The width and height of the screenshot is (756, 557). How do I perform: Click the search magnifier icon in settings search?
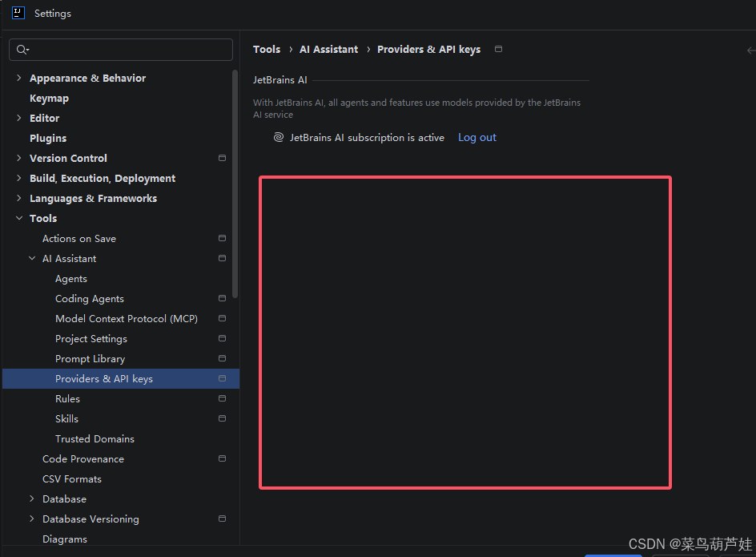point(22,49)
